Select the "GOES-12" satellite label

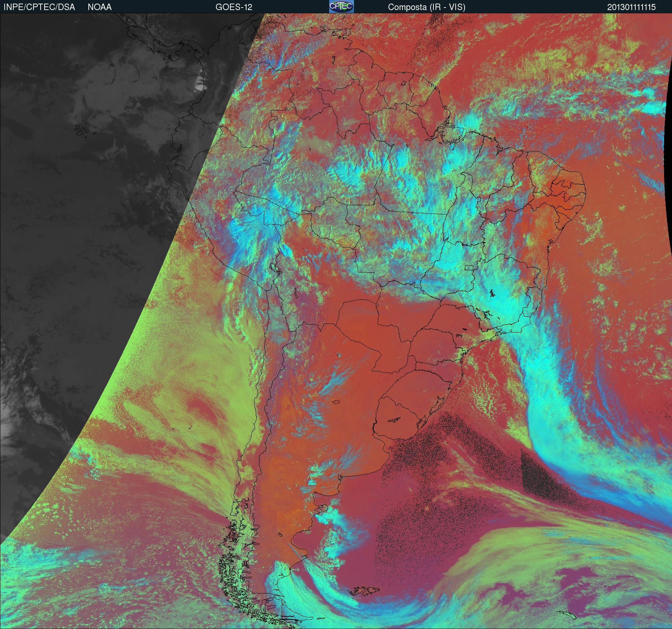coord(234,7)
